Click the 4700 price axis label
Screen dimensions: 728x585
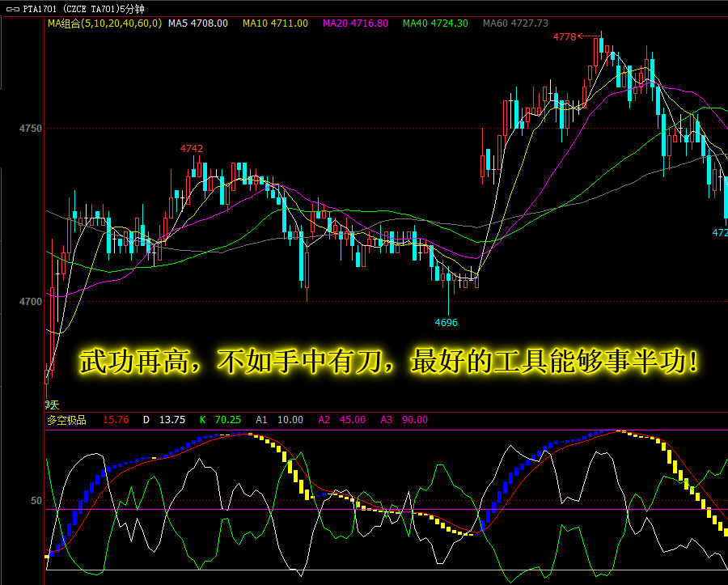click(x=30, y=302)
